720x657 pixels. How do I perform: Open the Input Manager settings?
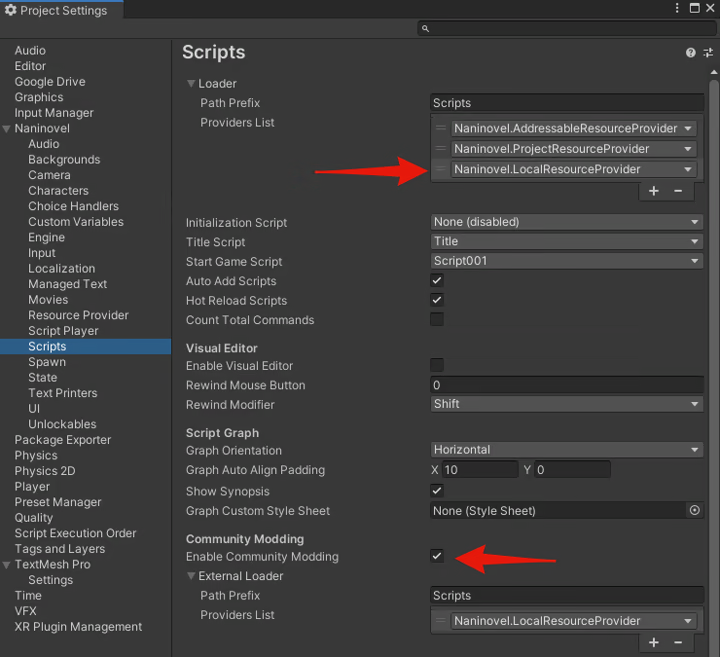[54, 113]
